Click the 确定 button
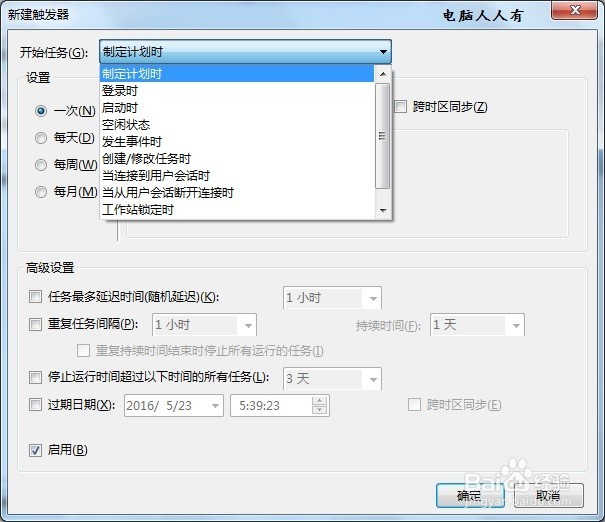605x522 pixels. click(470, 495)
